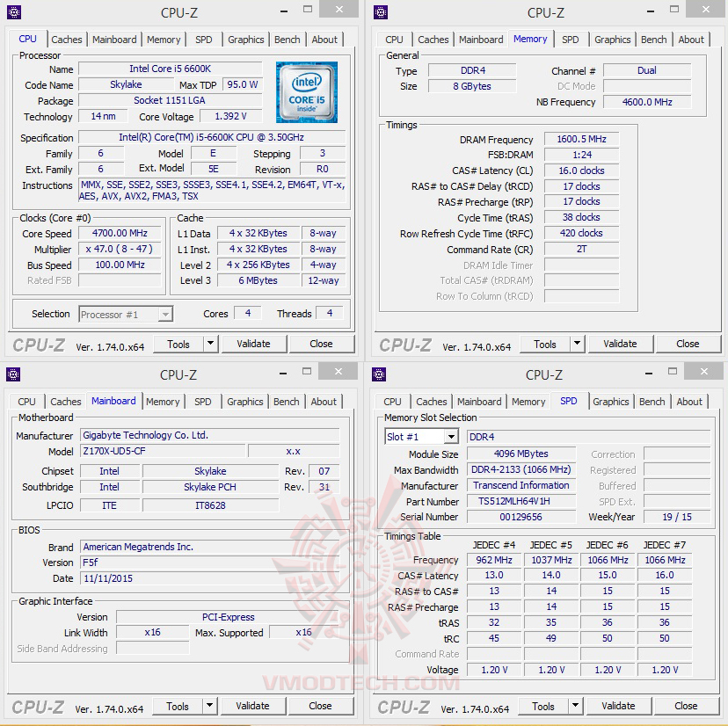The height and width of the screenshot is (726, 728).
Task: Click the Bus Speed 100.00 MHz value
Action: 120,265
